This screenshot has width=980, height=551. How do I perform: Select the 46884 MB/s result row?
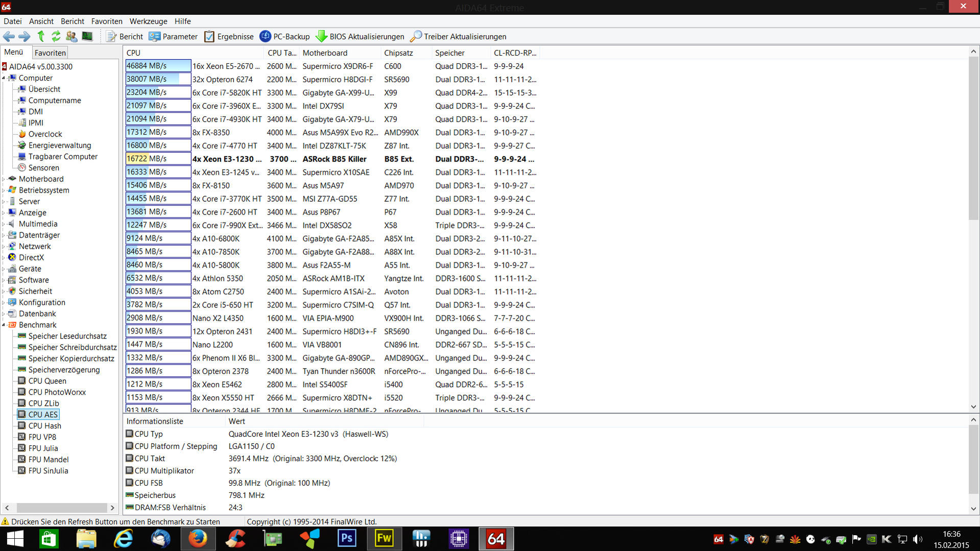332,66
